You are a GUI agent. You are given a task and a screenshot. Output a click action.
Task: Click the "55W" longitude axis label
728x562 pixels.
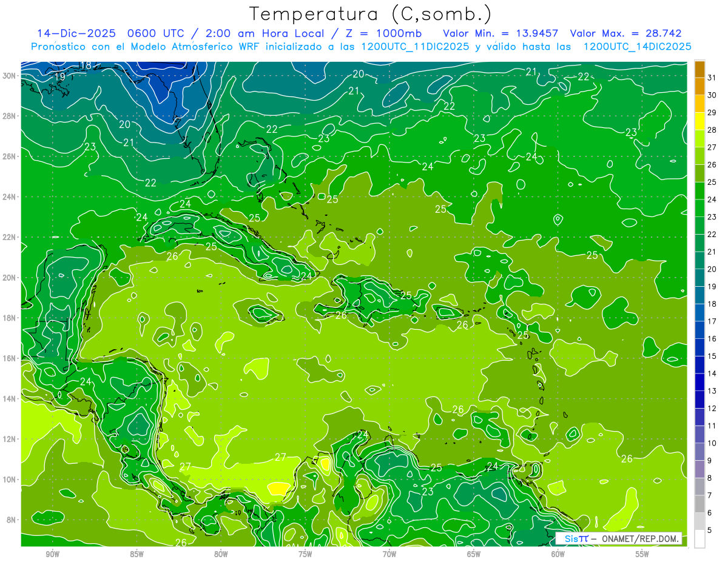click(x=642, y=554)
